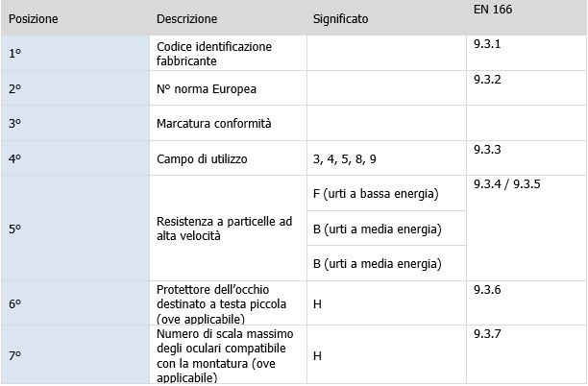This screenshot has width=588, height=386.
Task: Click the N° norma Europea cell
Action: pyautogui.click(x=207, y=88)
